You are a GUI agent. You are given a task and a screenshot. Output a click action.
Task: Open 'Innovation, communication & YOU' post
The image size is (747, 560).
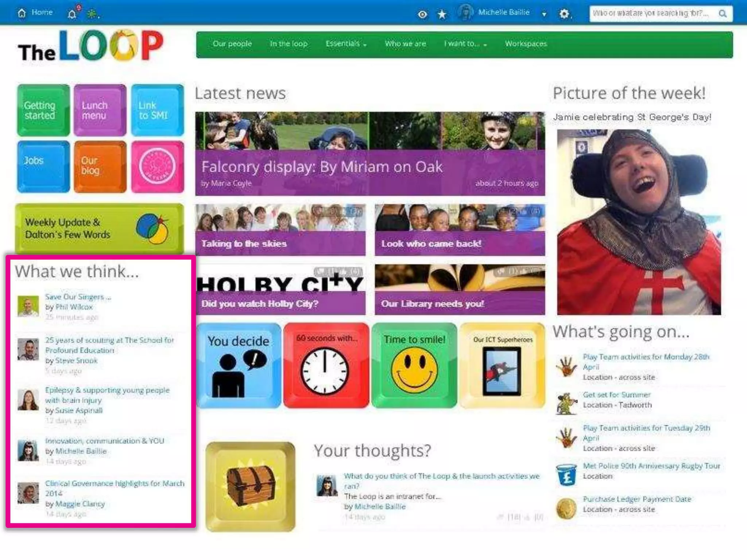(x=104, y=441)
